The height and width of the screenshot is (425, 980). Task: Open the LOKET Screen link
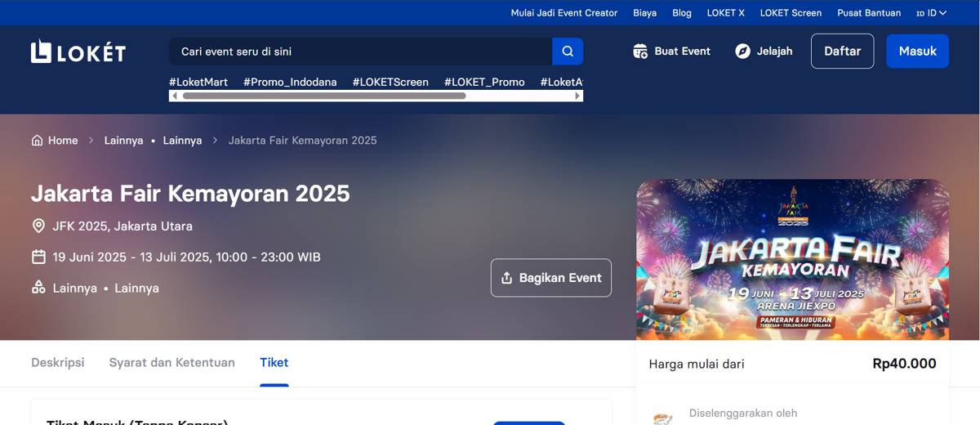pos(791,13)
